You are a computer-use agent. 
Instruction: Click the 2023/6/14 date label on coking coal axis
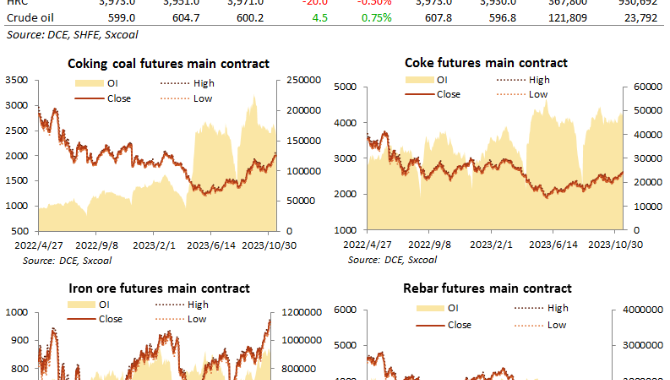[x=211, y=246]
